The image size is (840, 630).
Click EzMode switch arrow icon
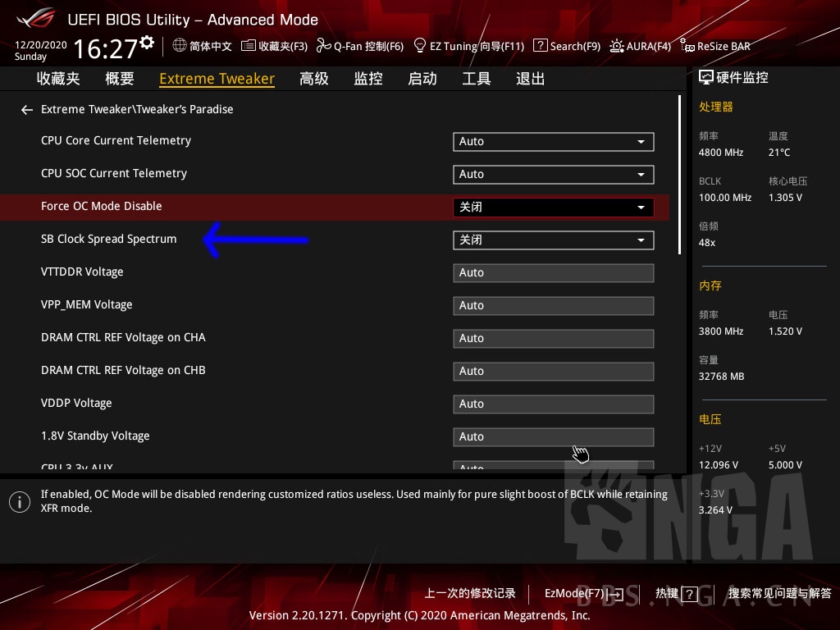coord(615,594)
